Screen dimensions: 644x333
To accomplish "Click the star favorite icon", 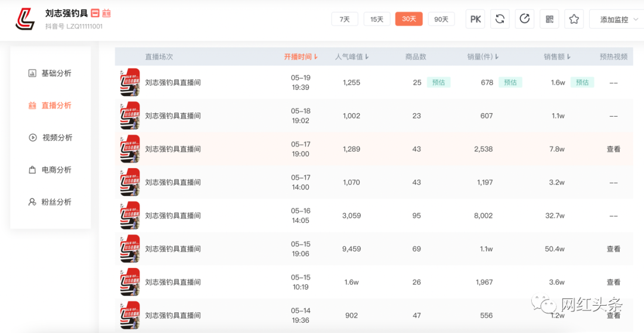I will click(574, 19).
